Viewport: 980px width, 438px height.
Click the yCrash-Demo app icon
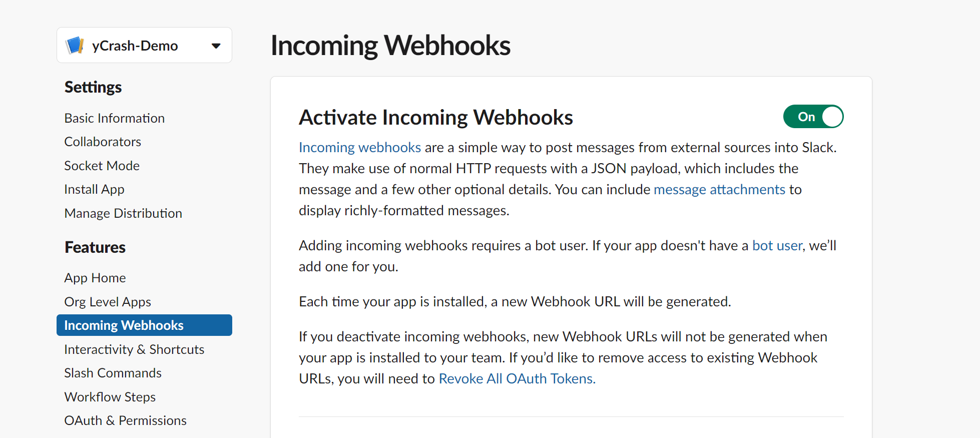[x=75, y=46]
